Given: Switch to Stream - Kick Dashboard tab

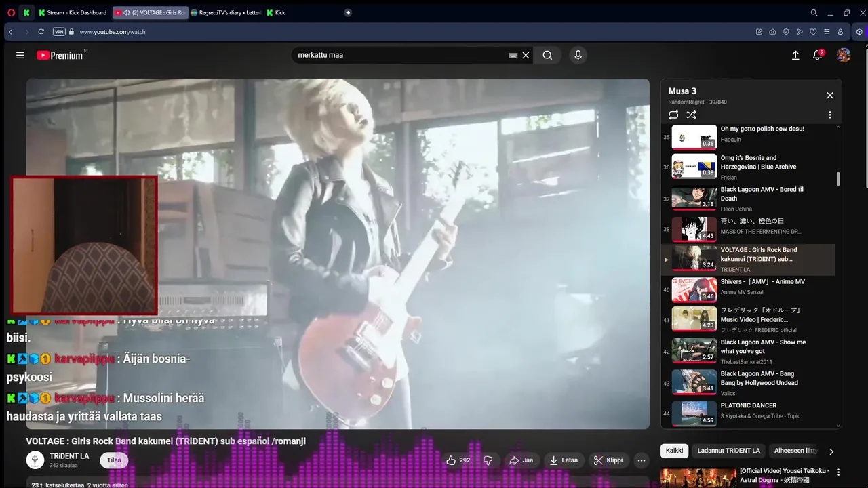Looking at the screenshot, I should (x=73, y=12).
